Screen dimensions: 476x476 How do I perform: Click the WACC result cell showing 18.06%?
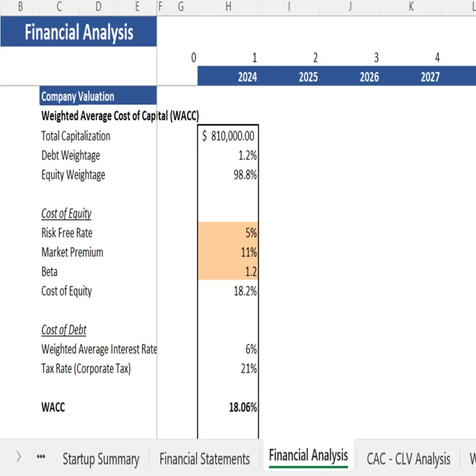tap(228, 407)
